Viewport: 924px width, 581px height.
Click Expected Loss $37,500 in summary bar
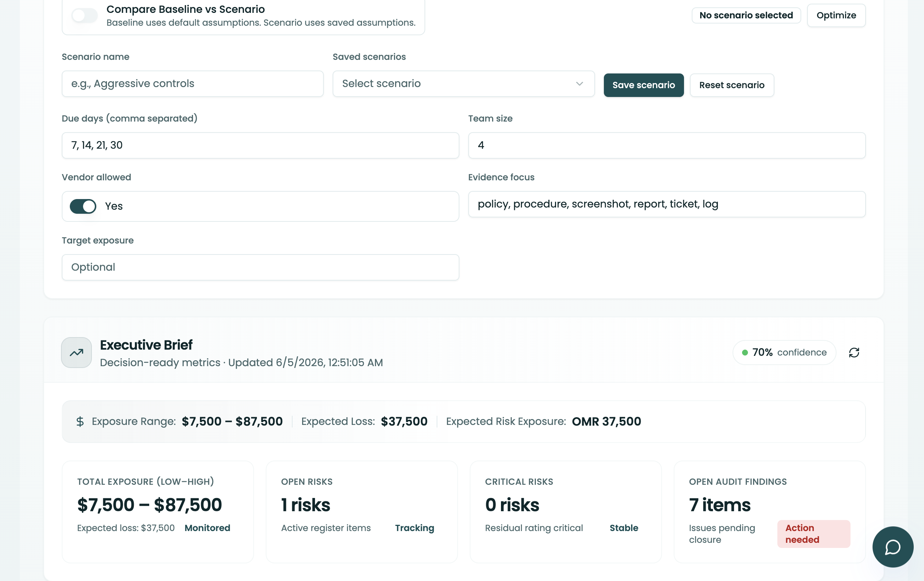coord(364,422)
